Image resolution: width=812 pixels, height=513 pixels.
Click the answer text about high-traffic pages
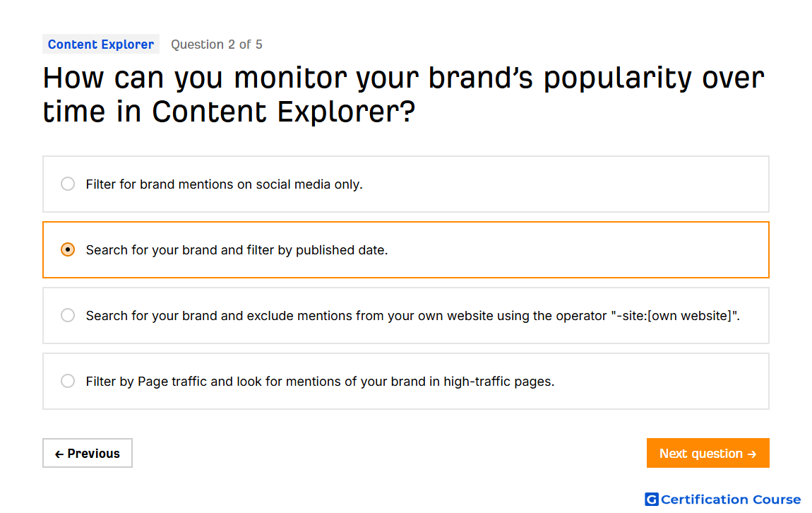tap(320, 382)
